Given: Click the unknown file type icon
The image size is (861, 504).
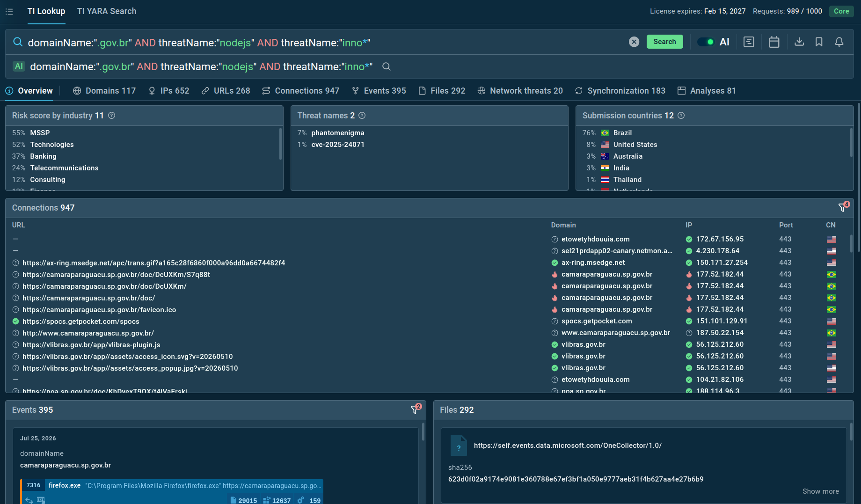Looking at the screenshot, I should tap(459, 446).
